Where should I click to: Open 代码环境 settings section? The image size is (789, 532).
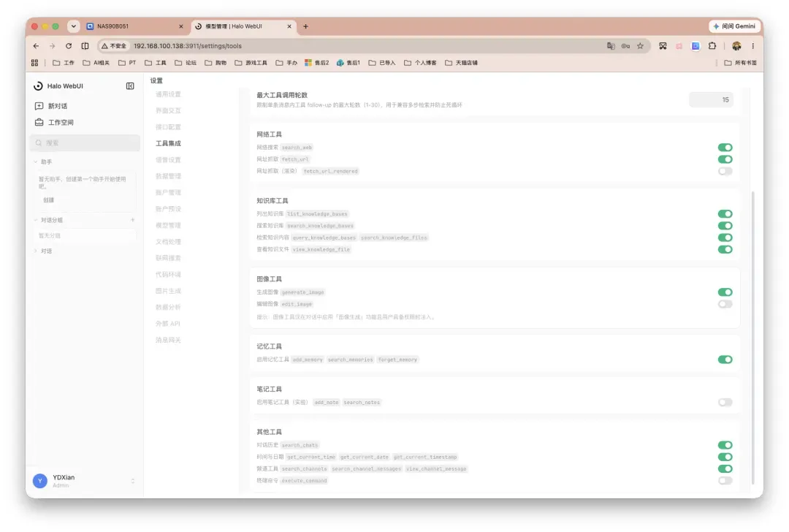168,275
